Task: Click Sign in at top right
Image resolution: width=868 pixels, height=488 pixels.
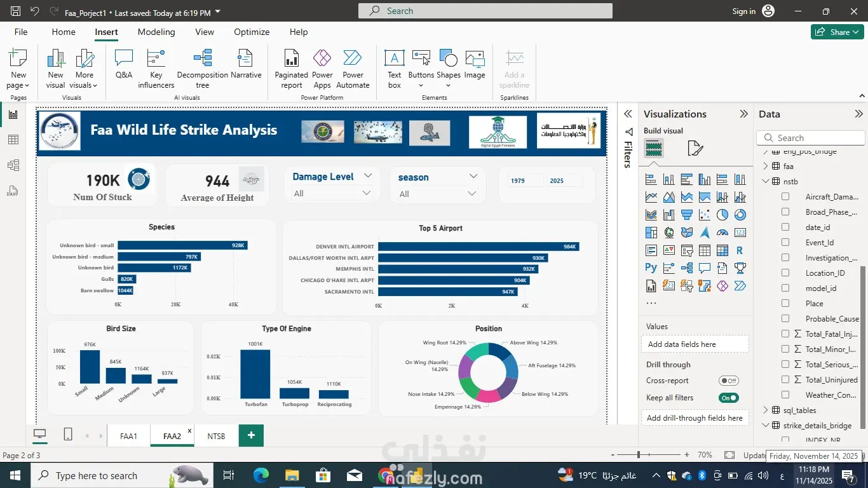Action: [743, 11]
